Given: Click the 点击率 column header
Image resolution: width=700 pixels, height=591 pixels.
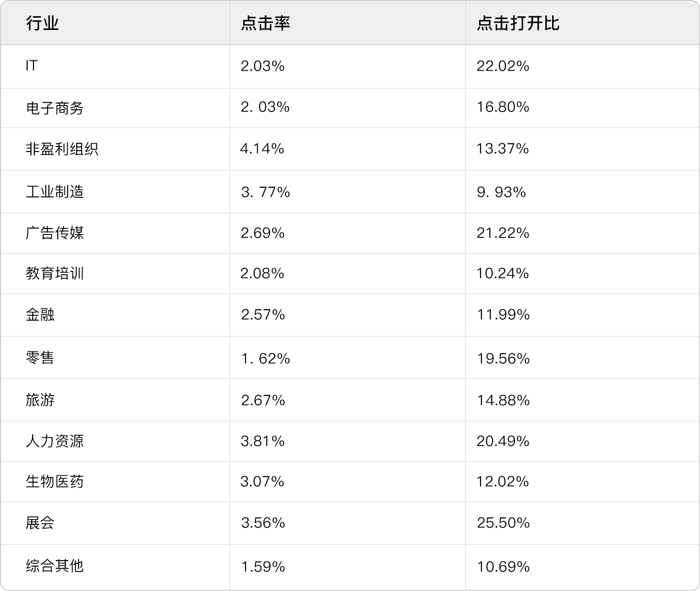Looking at the screenshot, I should click(265, 23).
